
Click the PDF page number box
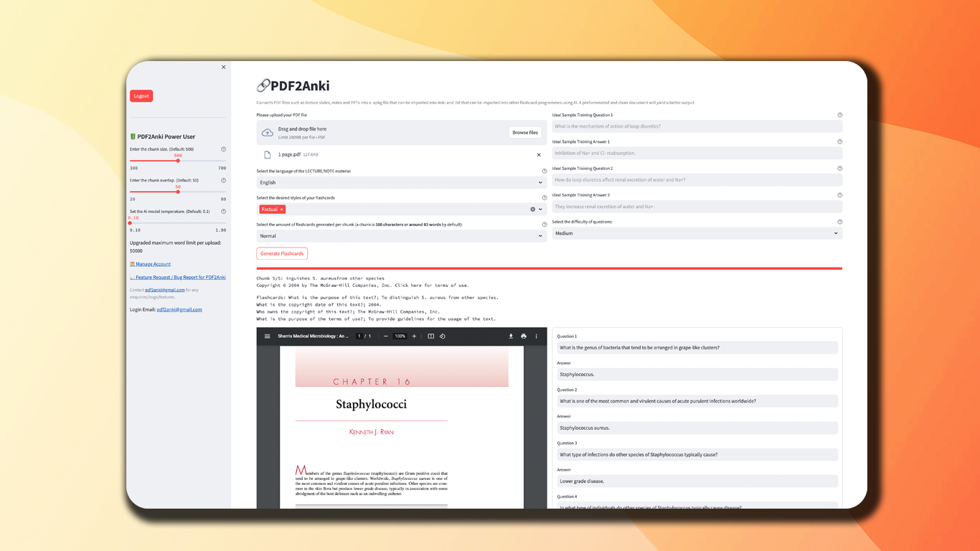[359, 336]
